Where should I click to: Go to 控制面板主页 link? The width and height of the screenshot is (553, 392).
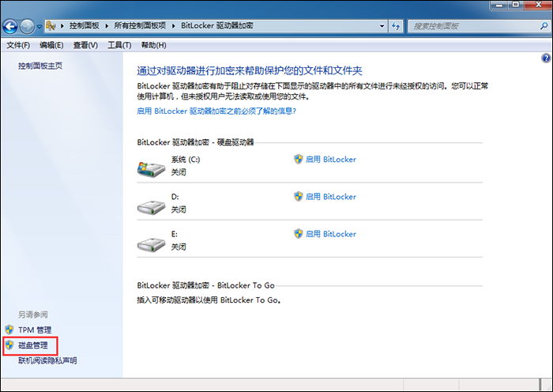point(40,66)
